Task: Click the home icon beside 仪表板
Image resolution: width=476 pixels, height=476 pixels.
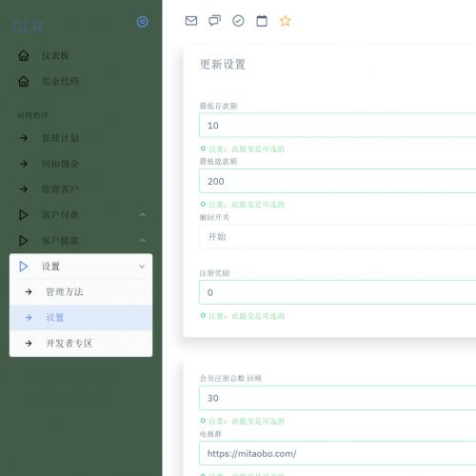Action: click(24, 55)
